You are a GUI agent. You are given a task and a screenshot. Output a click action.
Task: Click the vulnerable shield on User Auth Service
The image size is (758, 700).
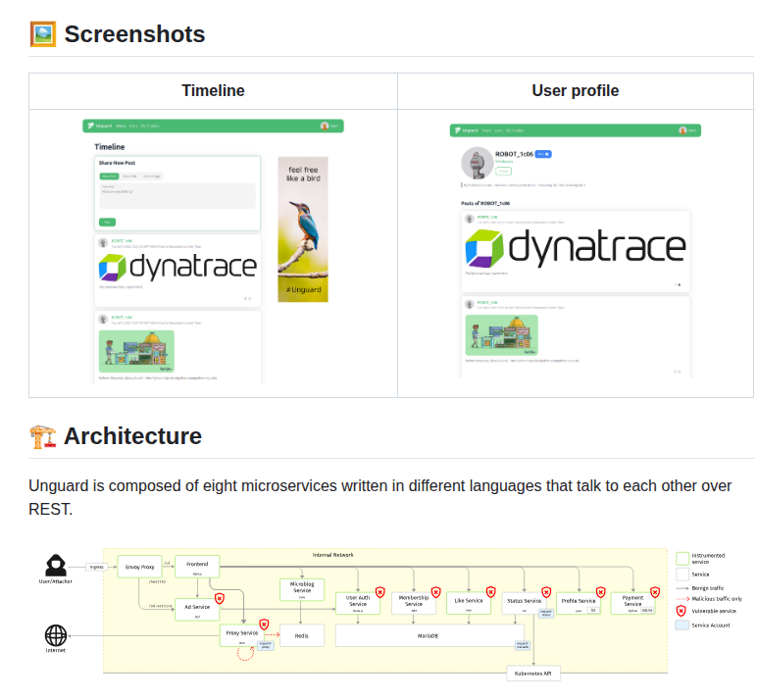(x=379, y=592)
